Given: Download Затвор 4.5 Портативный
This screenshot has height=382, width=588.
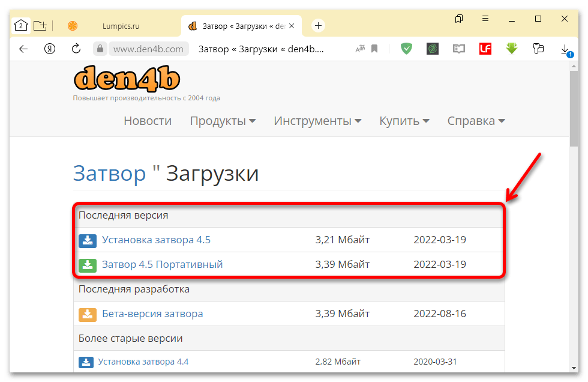Looking at the screenshot, I should tap(163, 264).
